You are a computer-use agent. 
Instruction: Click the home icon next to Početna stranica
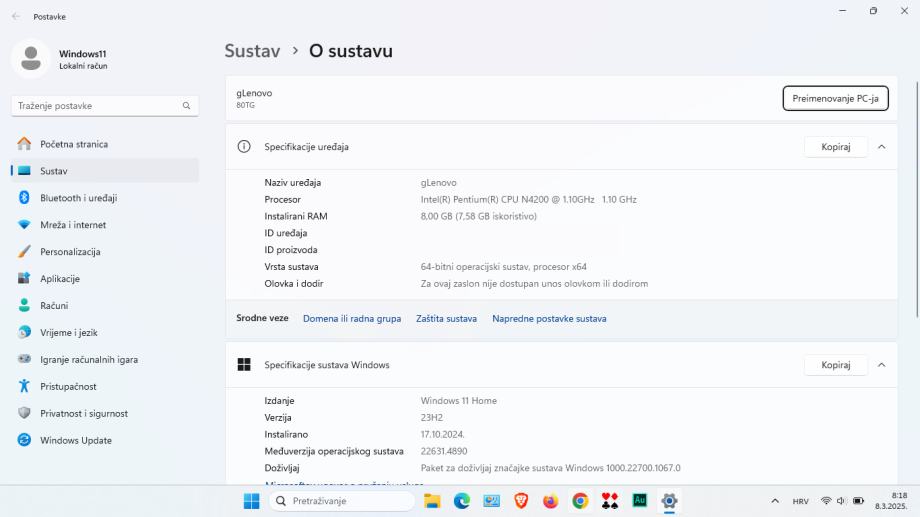pos(24,143)
